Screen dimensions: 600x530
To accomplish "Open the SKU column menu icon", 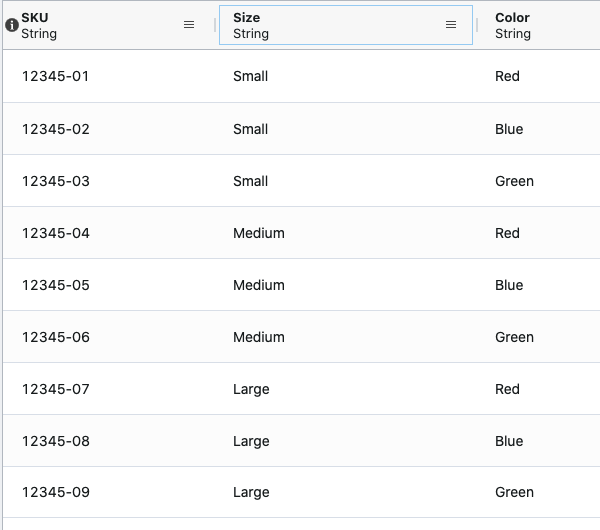I will pos(189,25).
